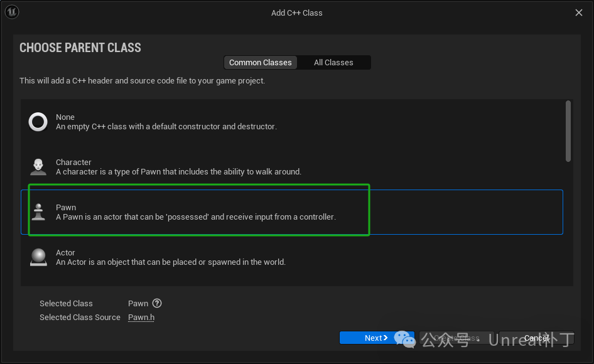Switch to All Classes tab
This screenshot has height=364, width=594.
tap(333, 63)
